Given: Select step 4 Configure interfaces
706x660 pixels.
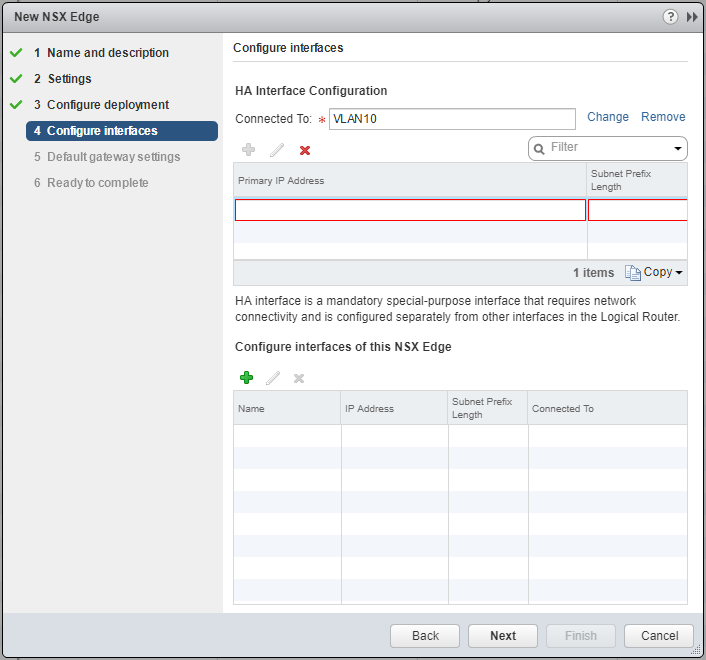Looking at the screenshot, I should [101, 131].
